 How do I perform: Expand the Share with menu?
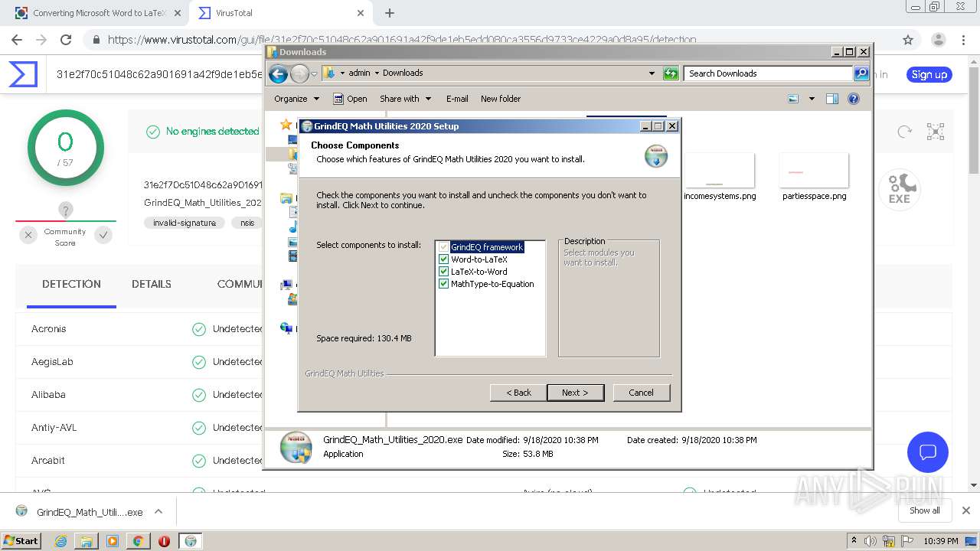[406, 99]
